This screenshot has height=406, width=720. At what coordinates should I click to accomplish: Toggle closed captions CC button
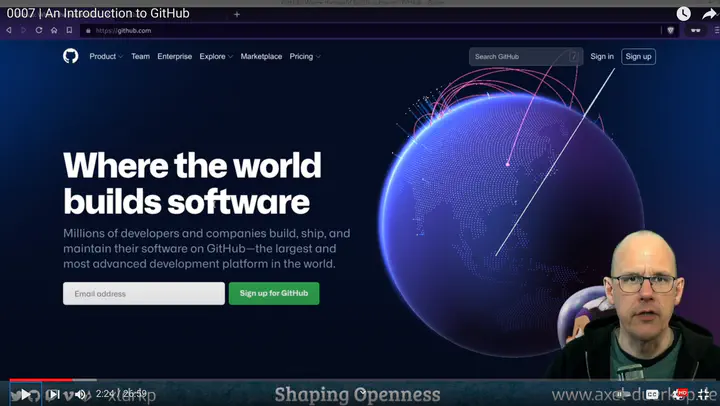(x=652, y=394)
